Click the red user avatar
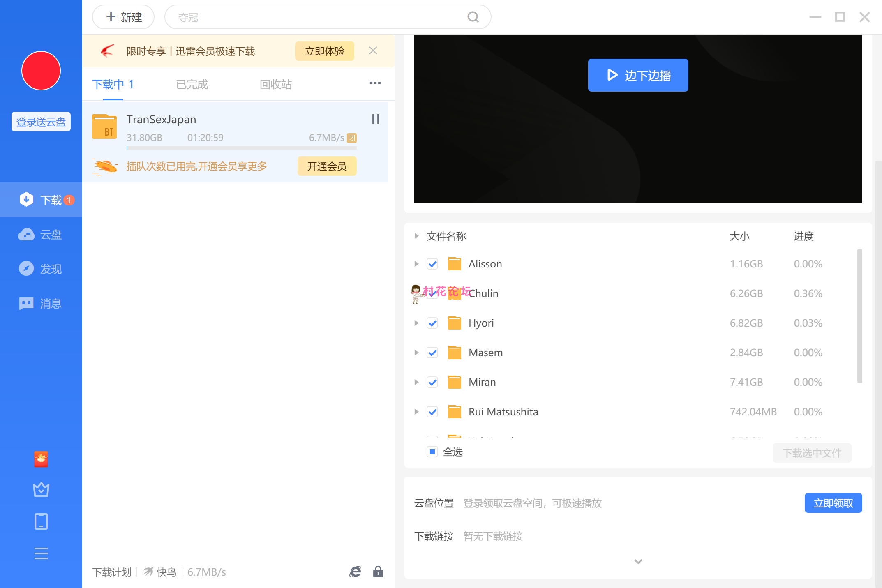 41,71
